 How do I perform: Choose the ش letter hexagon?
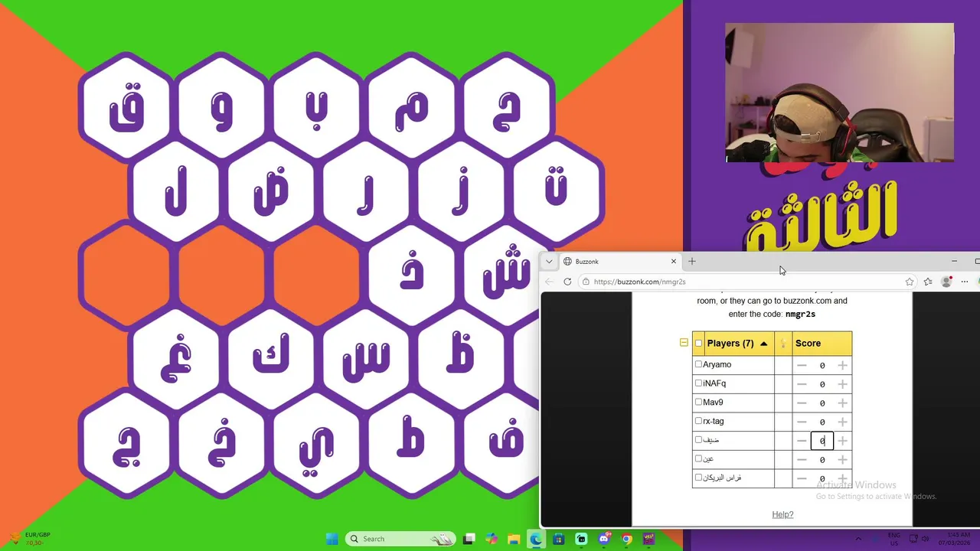point(508,273)
